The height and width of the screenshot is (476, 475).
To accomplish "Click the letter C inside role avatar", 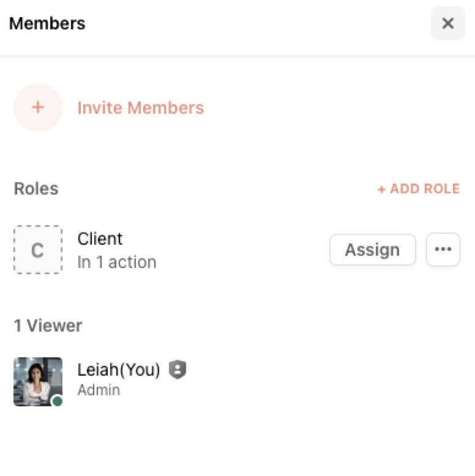I will coord(38,250).
